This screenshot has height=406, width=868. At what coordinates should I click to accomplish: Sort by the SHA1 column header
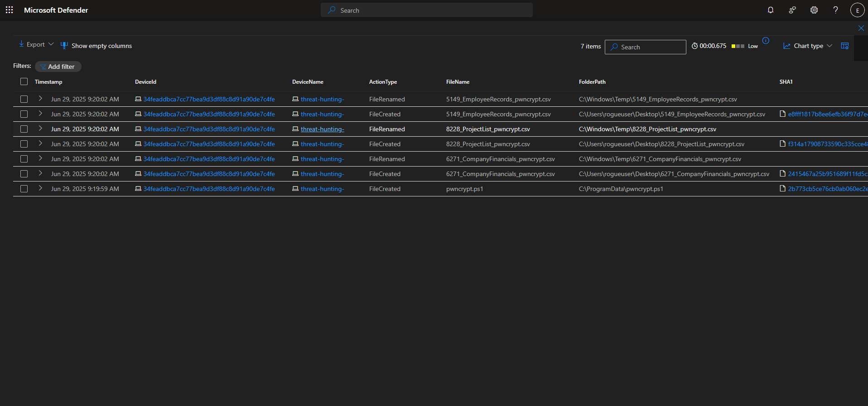[x=786, y=82]
